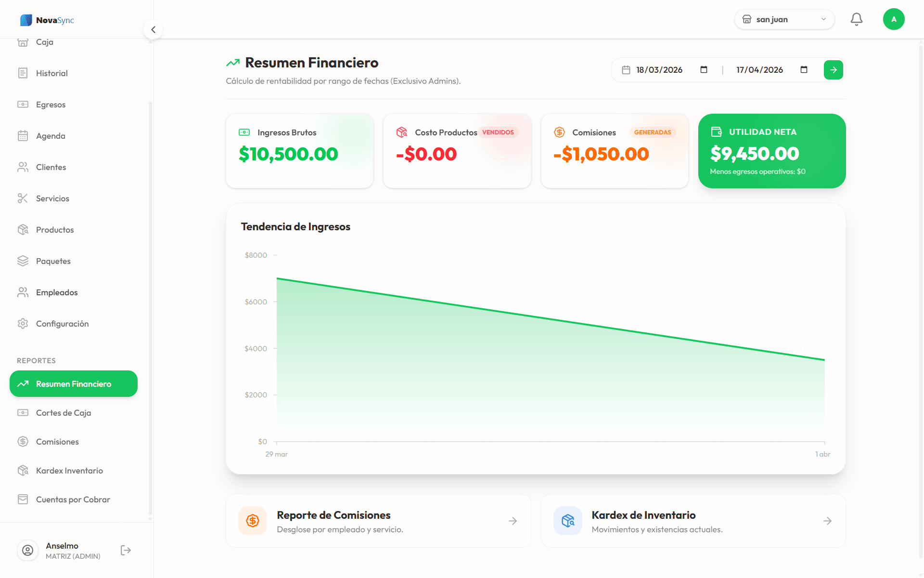The width and height of the screenshot is (924, 578).
Task: Click the Clientes people icon
Action: (23, 167)
